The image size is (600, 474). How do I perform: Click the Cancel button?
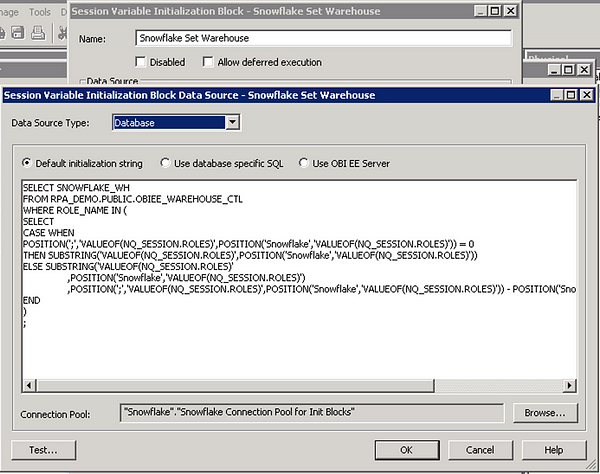point(480,450)
